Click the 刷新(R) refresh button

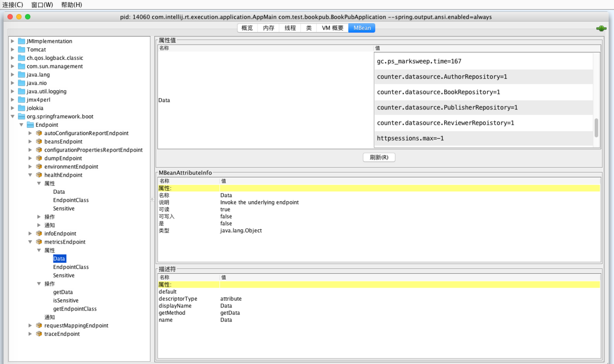[379, 157]
